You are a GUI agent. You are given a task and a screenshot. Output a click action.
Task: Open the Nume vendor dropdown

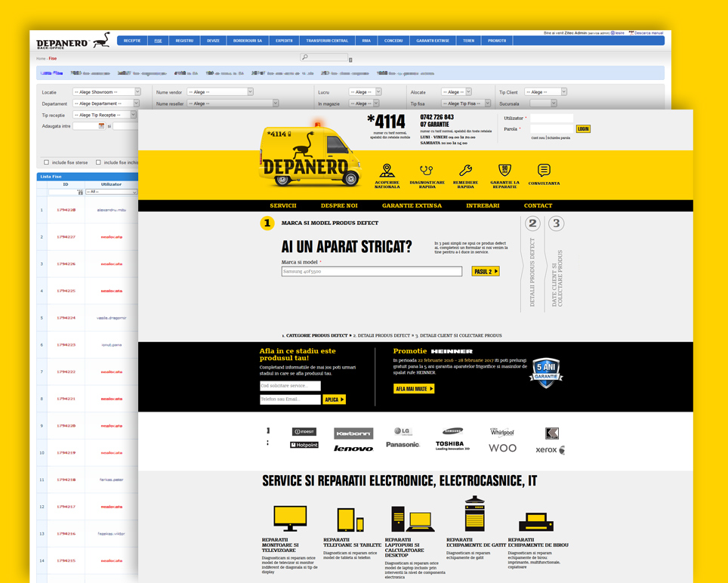[x=219, y=92]
